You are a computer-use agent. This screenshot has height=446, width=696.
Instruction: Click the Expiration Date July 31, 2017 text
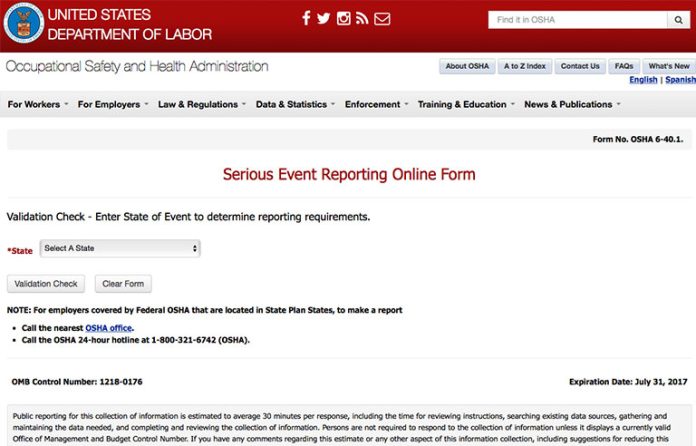[628, 382]
